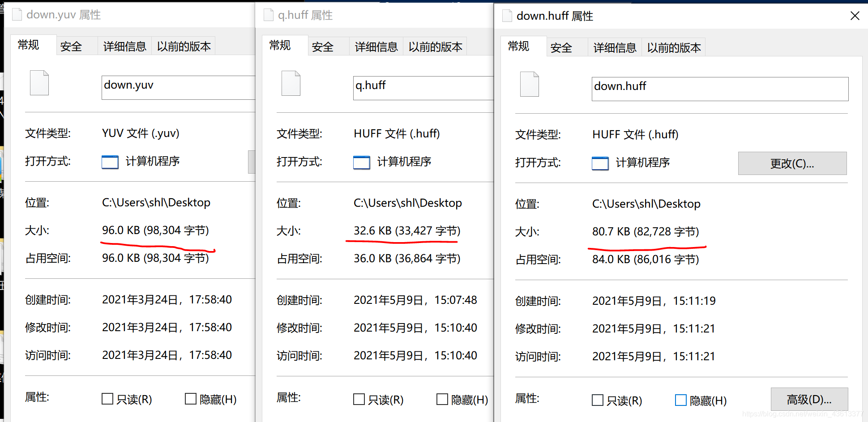
Task: Click YUV 文件 (.yuv) file type text
Action: point(141,133)
